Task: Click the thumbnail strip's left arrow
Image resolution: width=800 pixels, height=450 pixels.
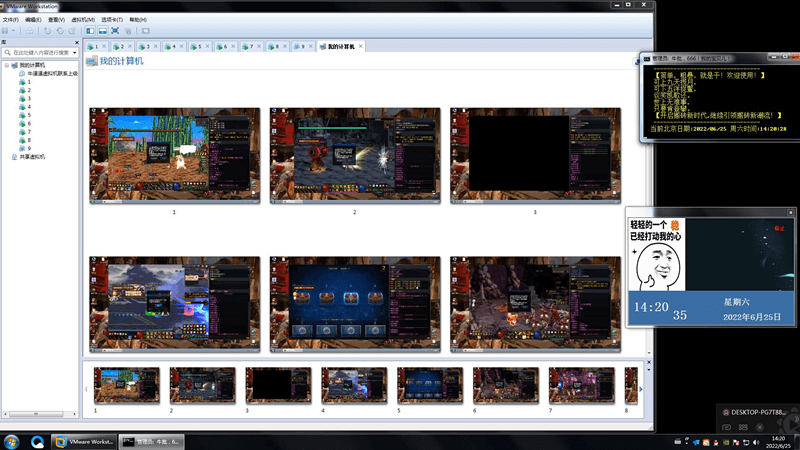Action: pos(86,389)
